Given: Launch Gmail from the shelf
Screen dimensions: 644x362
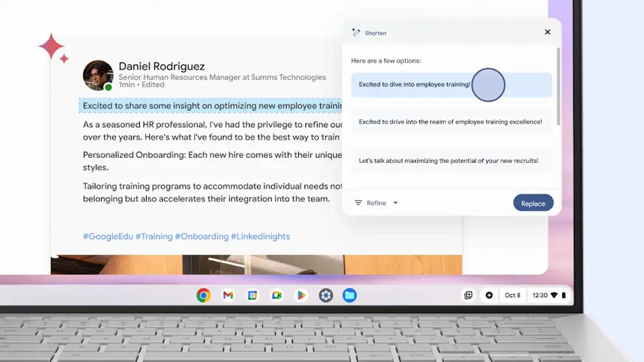Looking at the screenshot, I should coord(228,295).
